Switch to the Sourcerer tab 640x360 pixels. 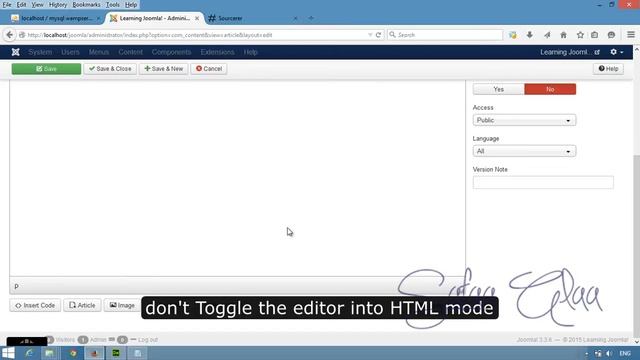(230, 18)
